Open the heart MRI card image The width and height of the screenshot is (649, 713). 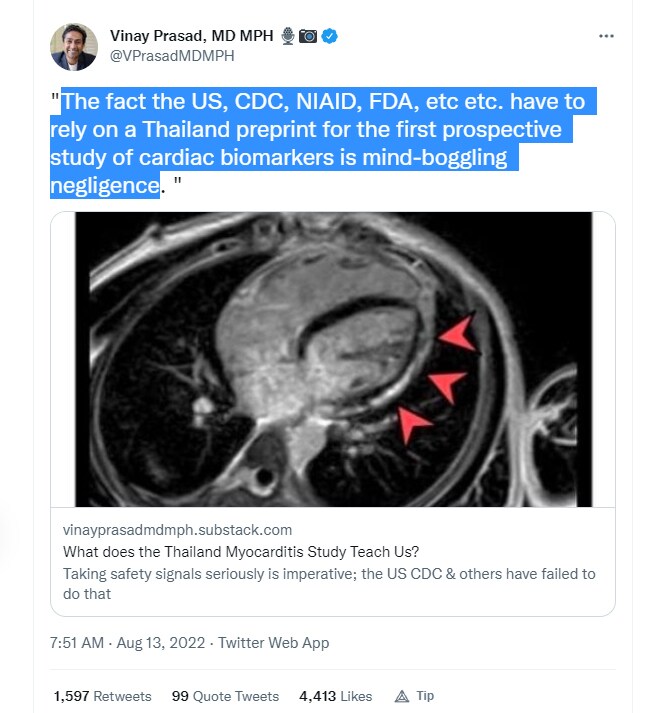click(332, 360)
